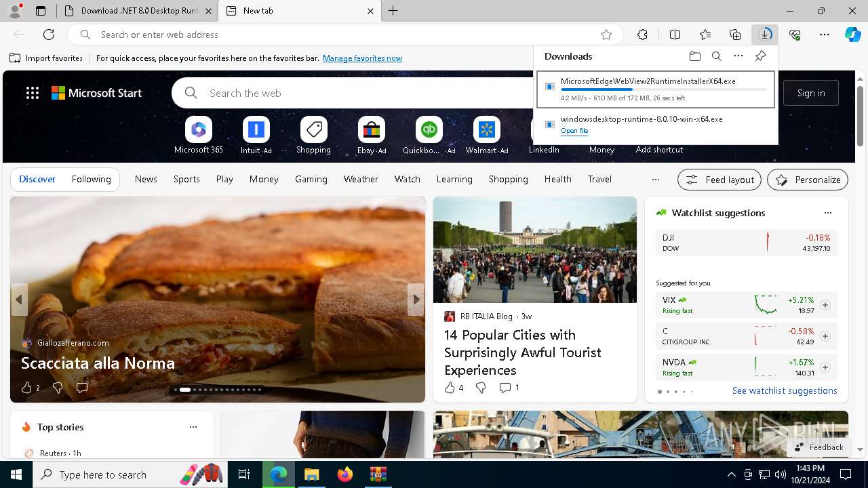Switch to the Gaming feed tab
868x488 pixels.
(311, 179)
